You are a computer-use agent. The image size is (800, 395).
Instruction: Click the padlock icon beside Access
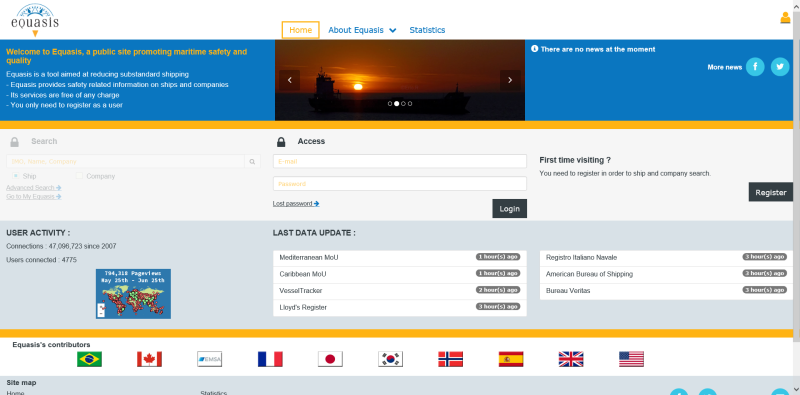coord(281,141)
